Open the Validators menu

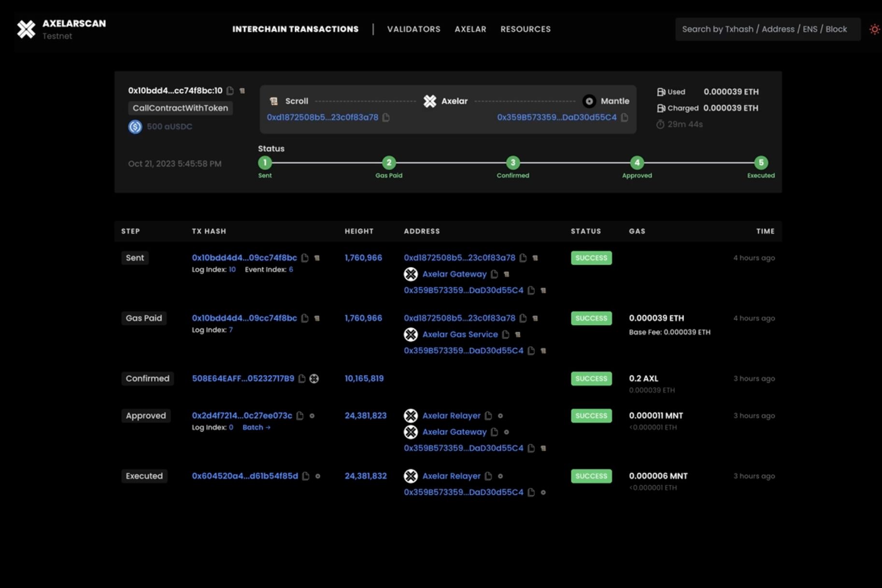(x=414, y=29)
